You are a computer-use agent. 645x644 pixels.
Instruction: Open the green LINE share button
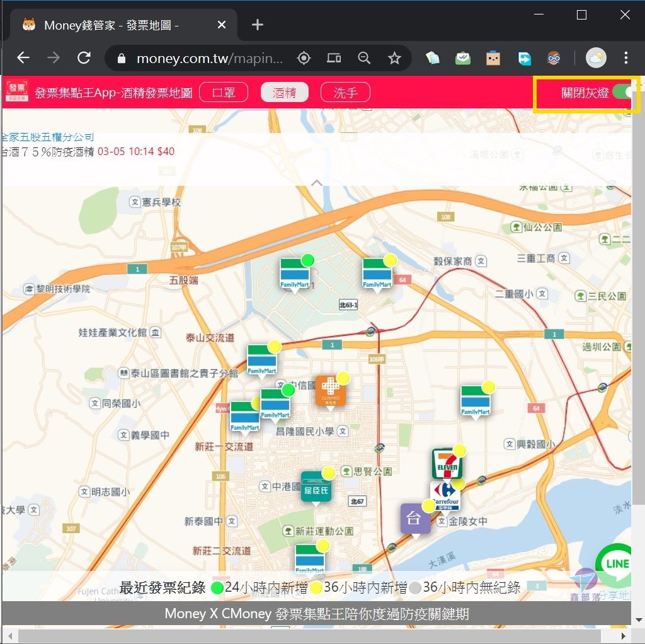[x=614, y=564]
